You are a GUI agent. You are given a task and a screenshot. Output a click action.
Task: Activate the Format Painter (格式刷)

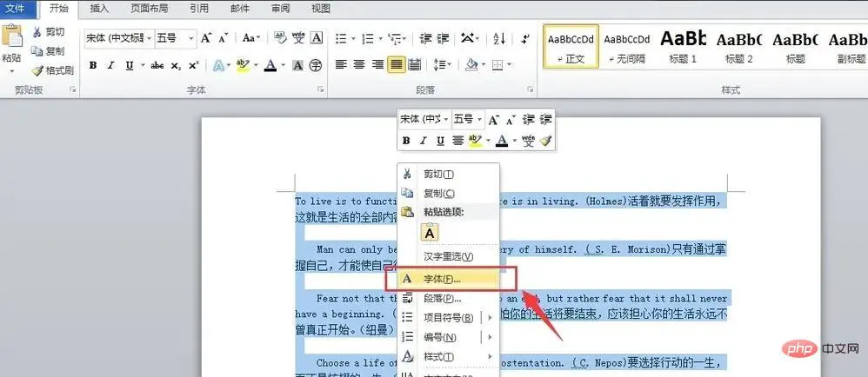52,70
